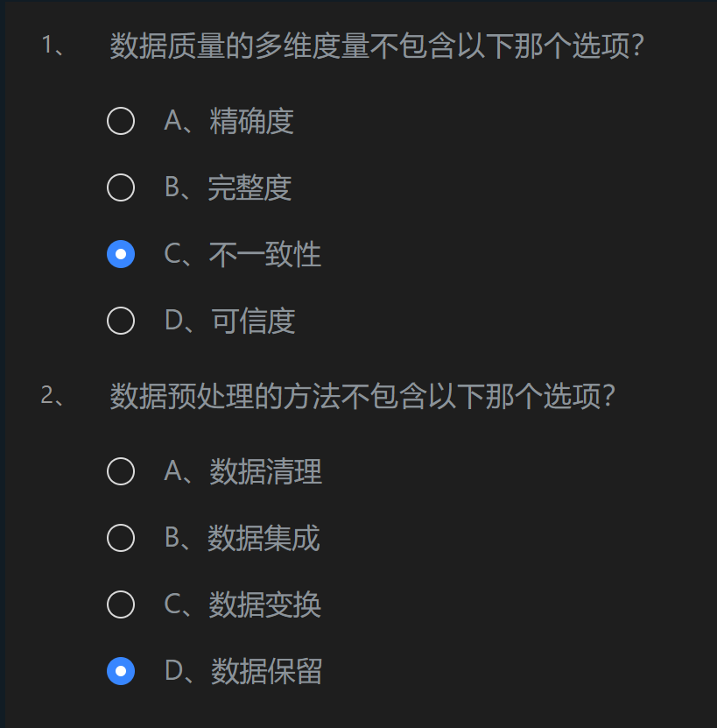Click the label text 数据变换
This screenshot has height=728, width=717.
[265, 605]
